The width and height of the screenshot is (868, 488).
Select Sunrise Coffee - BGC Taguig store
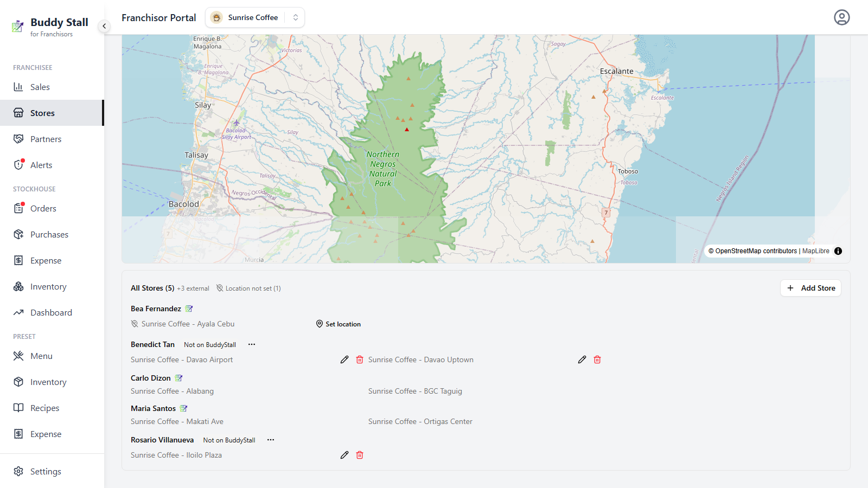tap(415, 391)
